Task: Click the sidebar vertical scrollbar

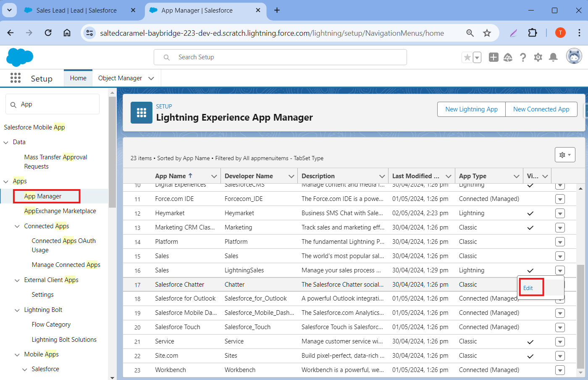Action: tap(112, 151)
